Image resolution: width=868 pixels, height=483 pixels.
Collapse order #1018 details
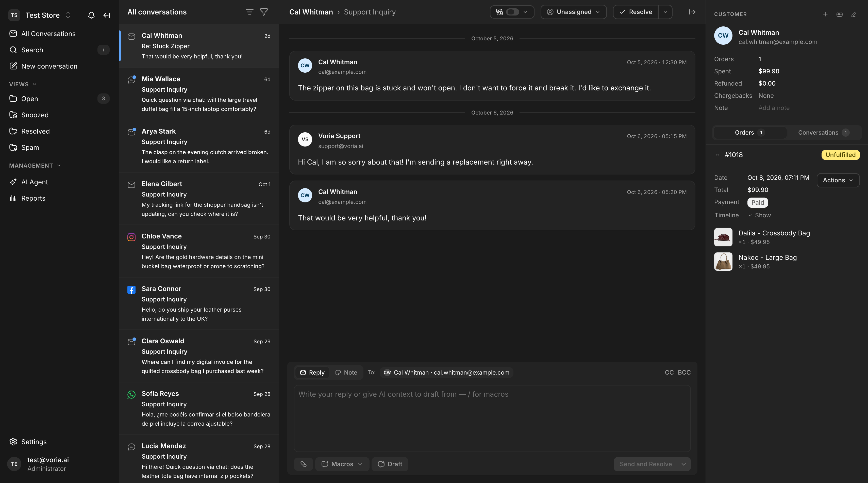(717, 155)
